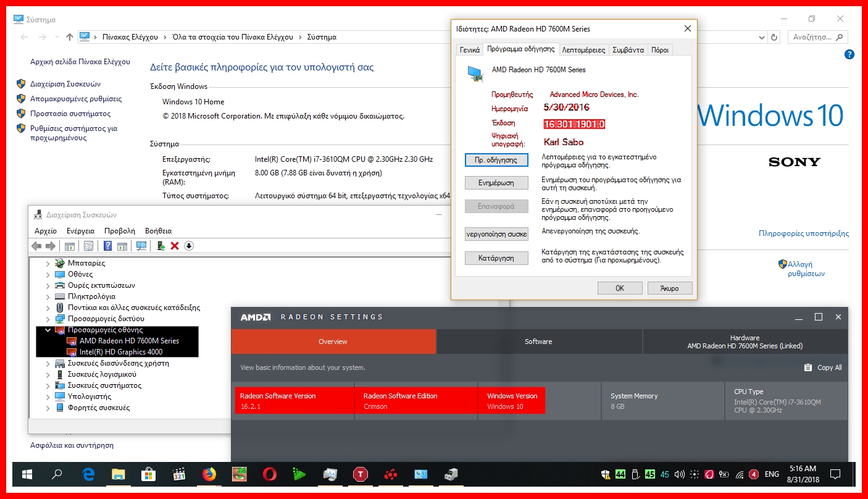Click the Up arrow in System window navigation

[x=70, y=37]
